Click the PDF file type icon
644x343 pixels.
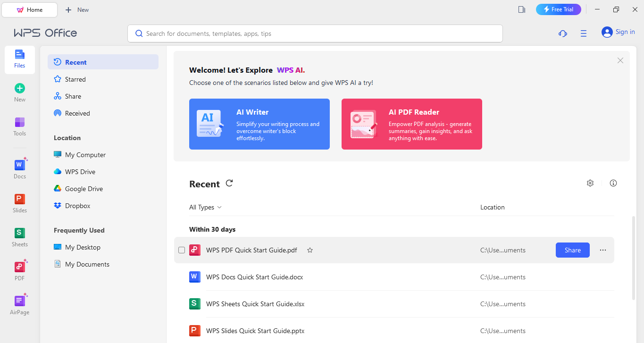195,250
